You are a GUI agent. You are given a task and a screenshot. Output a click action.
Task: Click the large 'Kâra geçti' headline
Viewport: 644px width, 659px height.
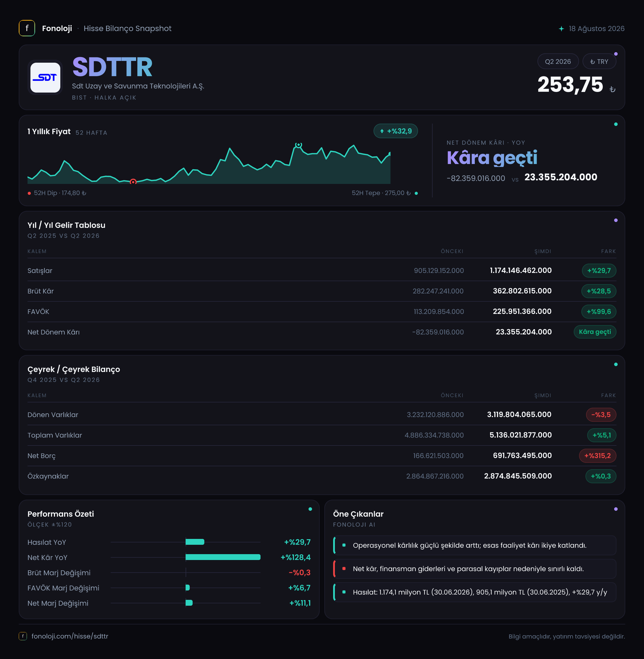coord(492,158)
